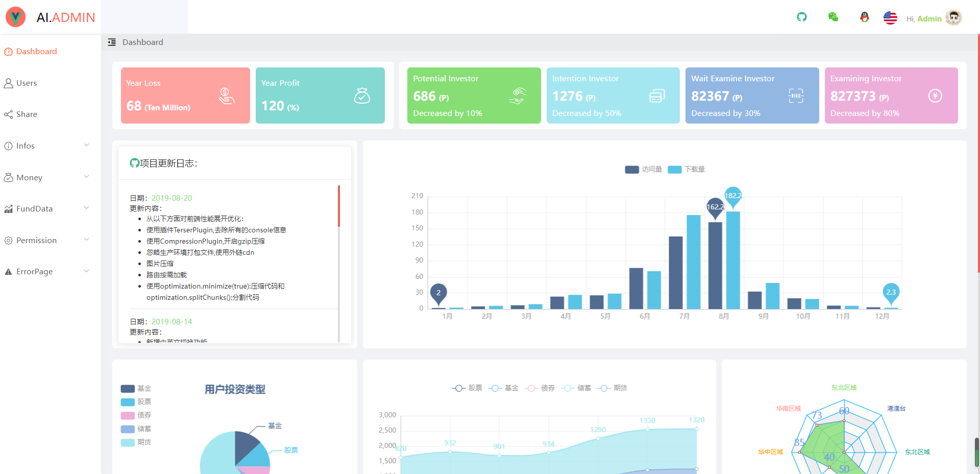Toggle 期货 series in line chart legend
The height and width of the screenshot is (474, 980).
click(612, 388)
